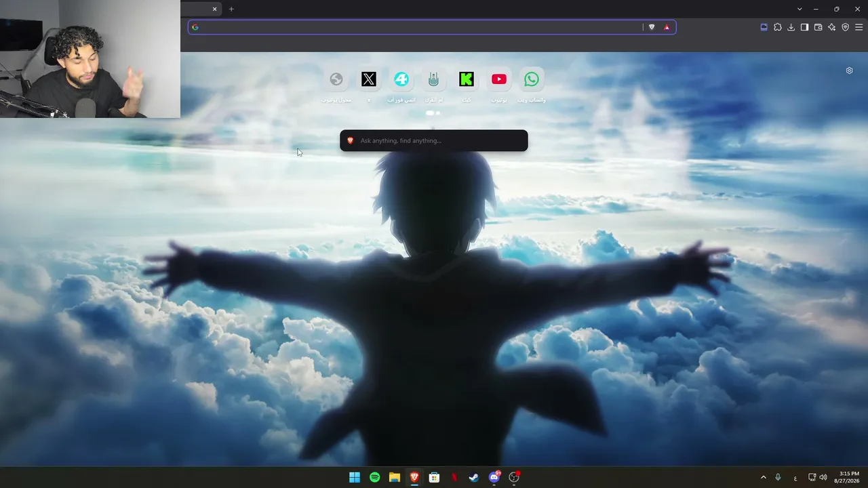
Task: Open the Brave main hamburger menu
Action: click(859, 27)
